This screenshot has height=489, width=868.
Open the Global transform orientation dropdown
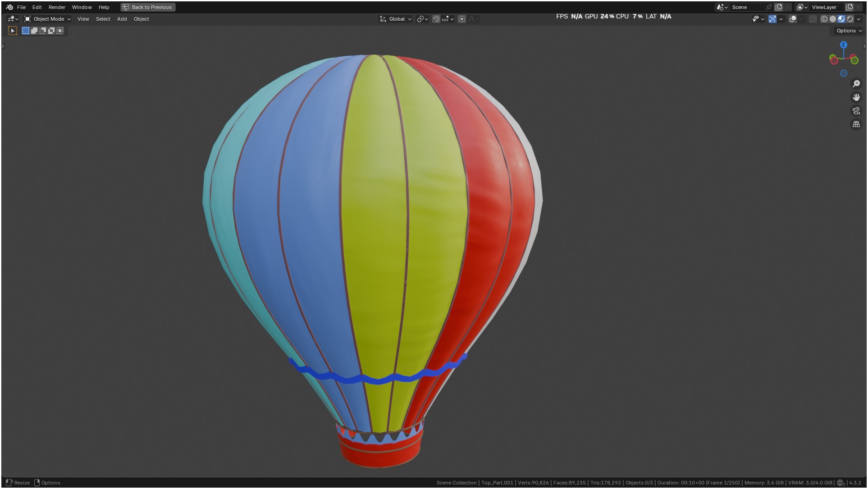point(396,19)
